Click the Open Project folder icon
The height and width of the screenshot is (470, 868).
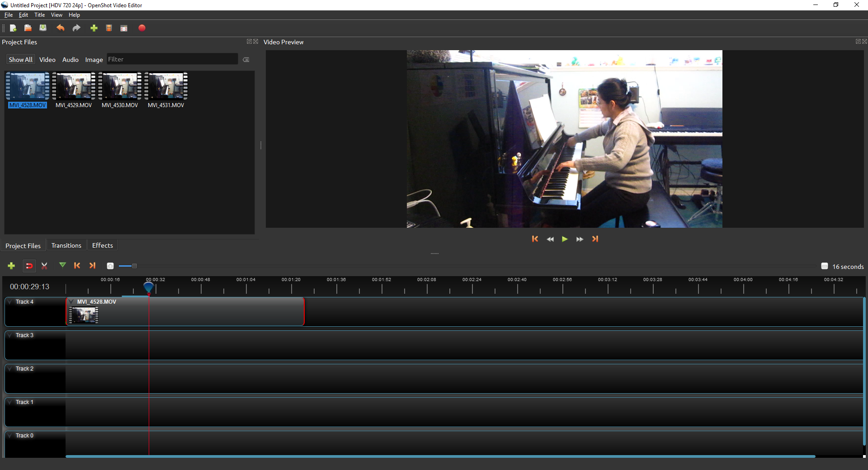tap(28, 28)
